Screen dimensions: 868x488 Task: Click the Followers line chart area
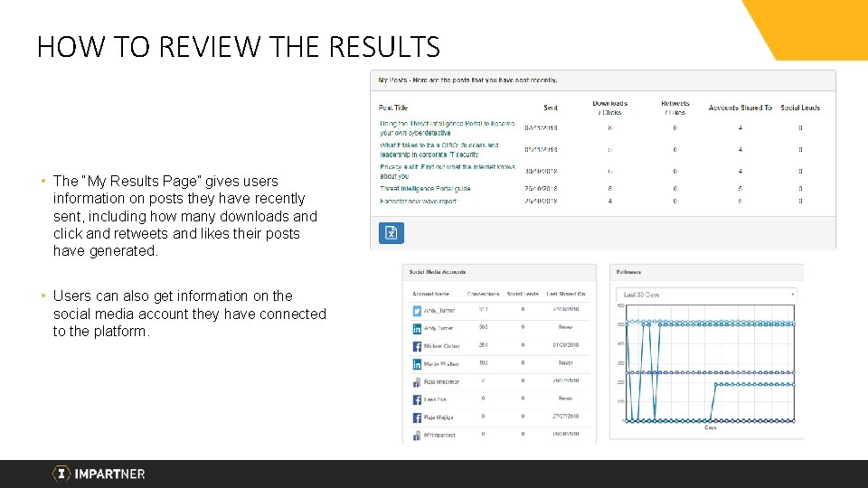coord(711,363)
